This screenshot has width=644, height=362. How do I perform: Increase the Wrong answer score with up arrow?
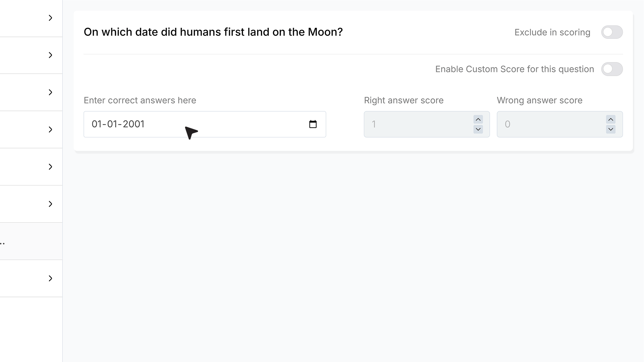click(x=611, y=120)
